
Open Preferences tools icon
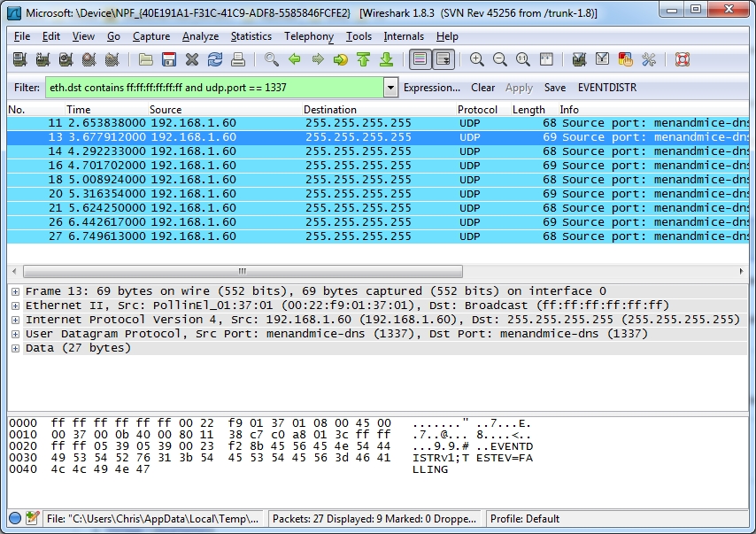[x=649, y=59]
